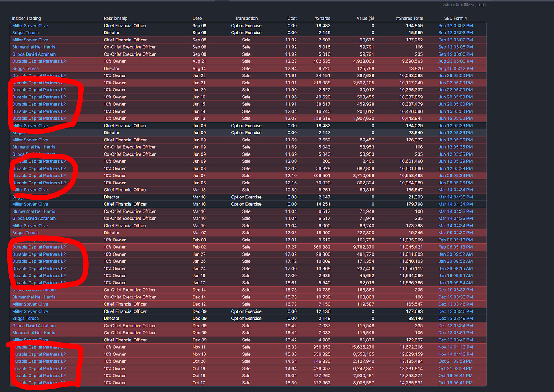The height and width of the screenshot is (392, 554).
Task: Open SEC Form 4 link Dec 13 08:54 PM
Action: (x=455, y=326)
